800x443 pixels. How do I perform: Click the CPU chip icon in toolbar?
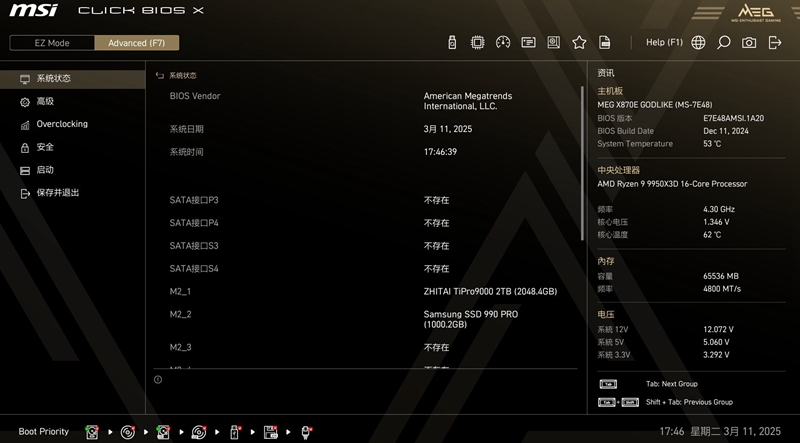click(478, 43)
